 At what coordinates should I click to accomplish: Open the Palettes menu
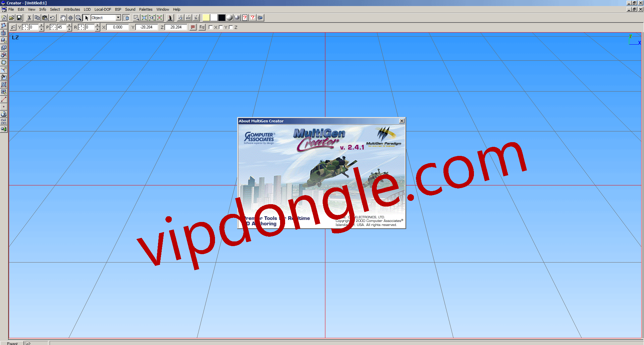(146, 9)
